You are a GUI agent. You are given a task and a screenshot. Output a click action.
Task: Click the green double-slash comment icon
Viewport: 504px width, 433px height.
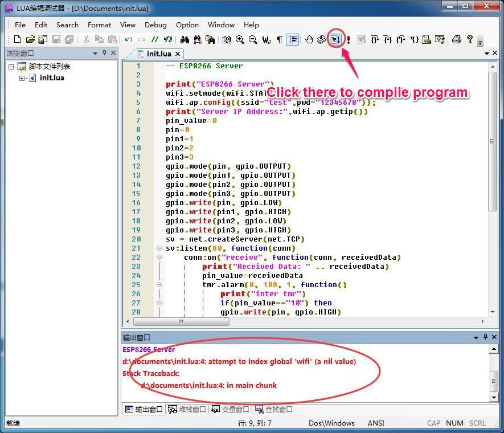155,39
